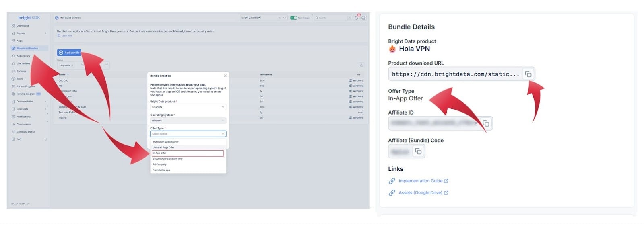Open the Bright Data product dropdown
The height and width of the screenshot is (225, 644).
[x=188, y=107]
